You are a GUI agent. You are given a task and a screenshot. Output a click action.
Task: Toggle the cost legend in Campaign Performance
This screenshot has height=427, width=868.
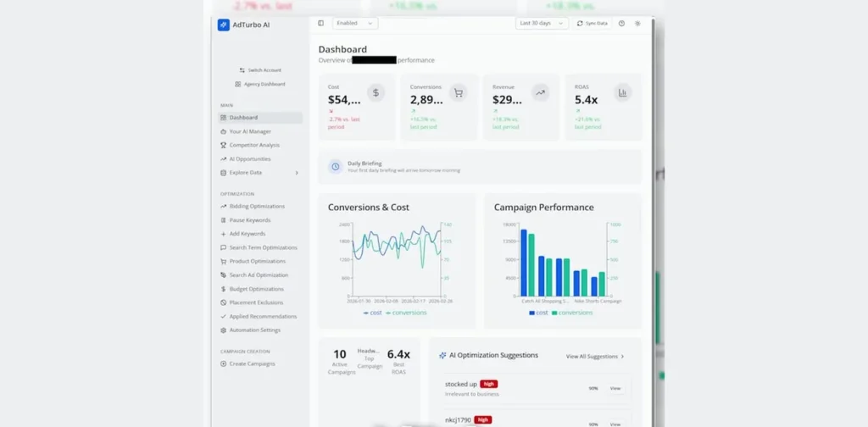click(x=538, y=313)
